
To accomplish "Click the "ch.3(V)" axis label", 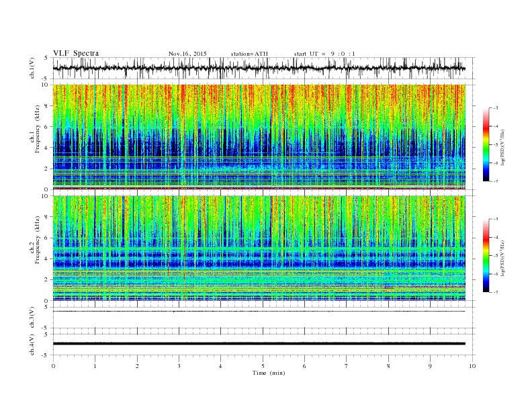I will [x=32, y=318].
